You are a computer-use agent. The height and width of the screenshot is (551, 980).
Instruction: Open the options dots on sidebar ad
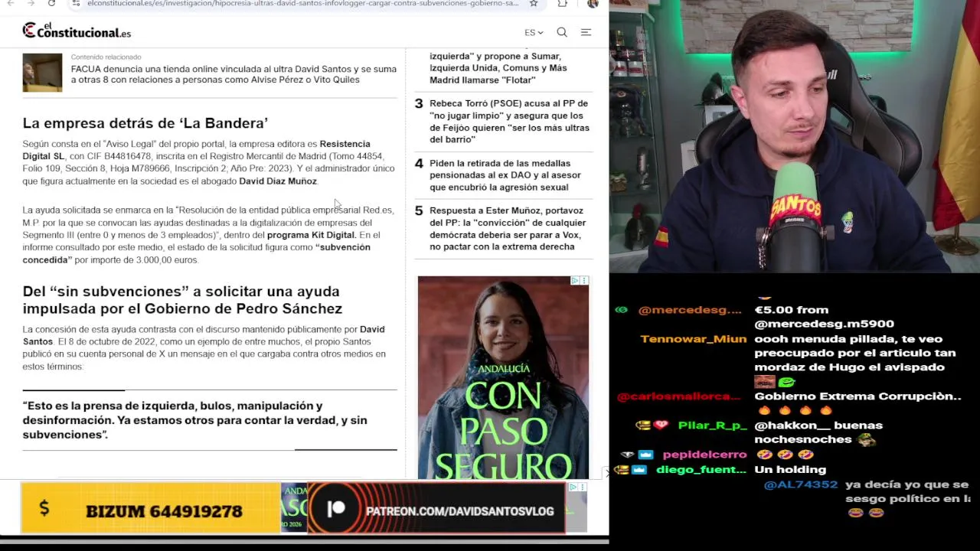(585, 281)
